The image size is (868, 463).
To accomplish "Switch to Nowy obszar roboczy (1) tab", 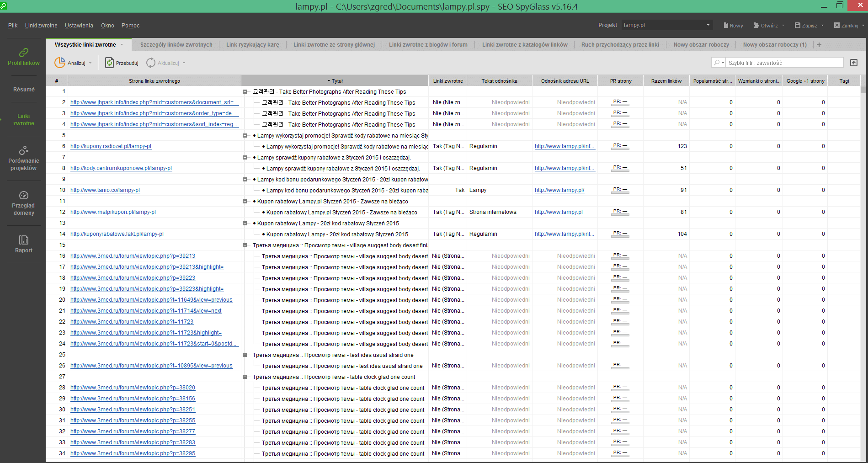I will 775,45.
